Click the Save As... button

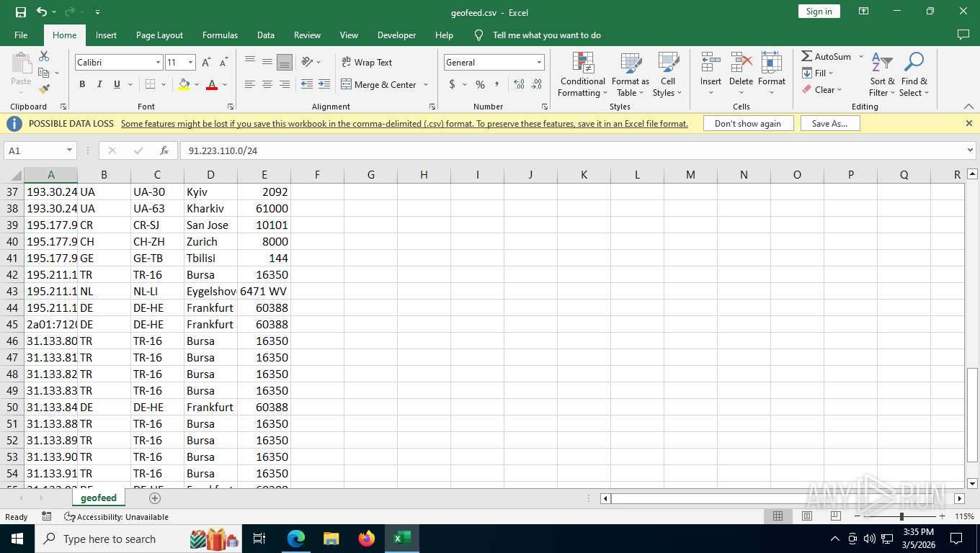[829, 123]
